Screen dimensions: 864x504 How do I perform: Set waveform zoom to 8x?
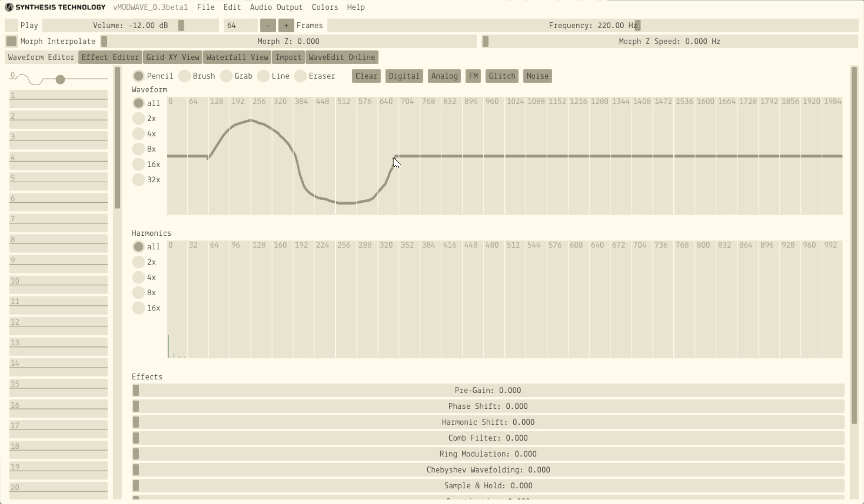pyautogui.click(x=139, y=149)
